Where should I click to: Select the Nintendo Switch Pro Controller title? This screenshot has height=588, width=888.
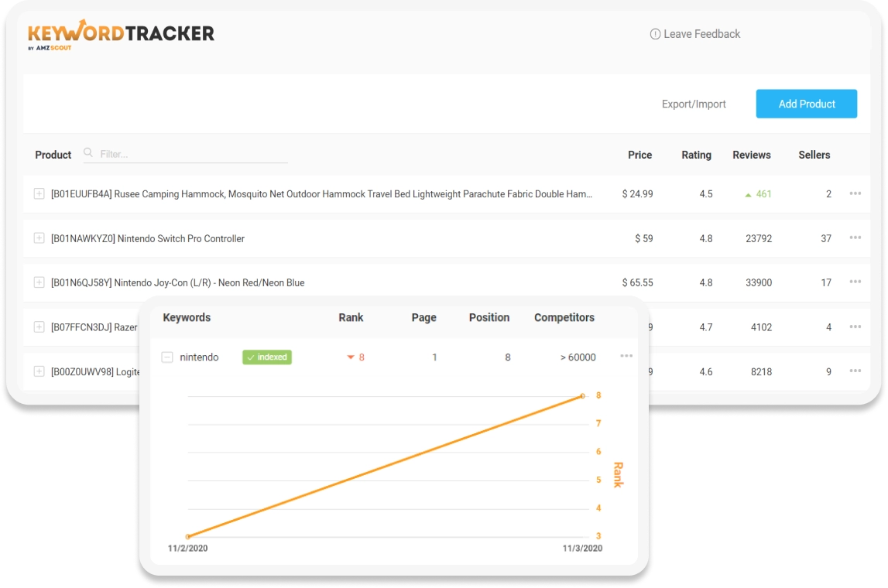pos(148,239)
